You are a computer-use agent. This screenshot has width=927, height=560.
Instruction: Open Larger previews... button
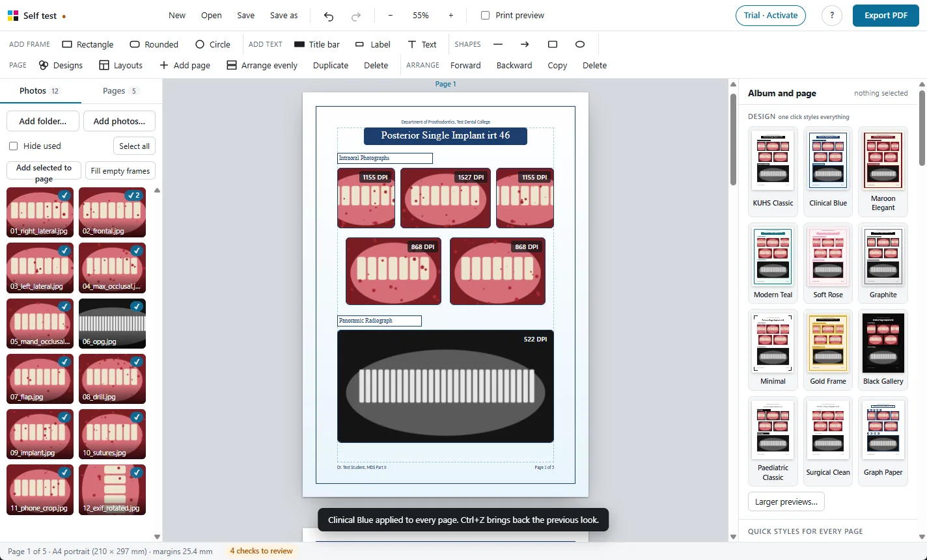[786, 502]
